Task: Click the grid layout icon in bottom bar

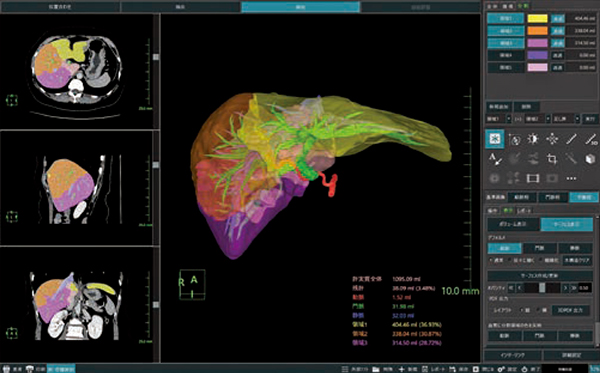Action: point(345,369)
